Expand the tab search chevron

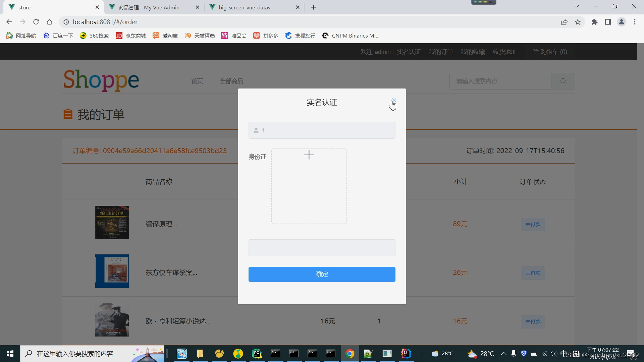pyautogui.click(x=577, y=6)
